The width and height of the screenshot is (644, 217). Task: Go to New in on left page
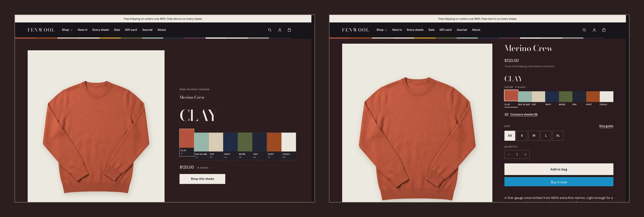pyautogui.click(x=83, y=30)
